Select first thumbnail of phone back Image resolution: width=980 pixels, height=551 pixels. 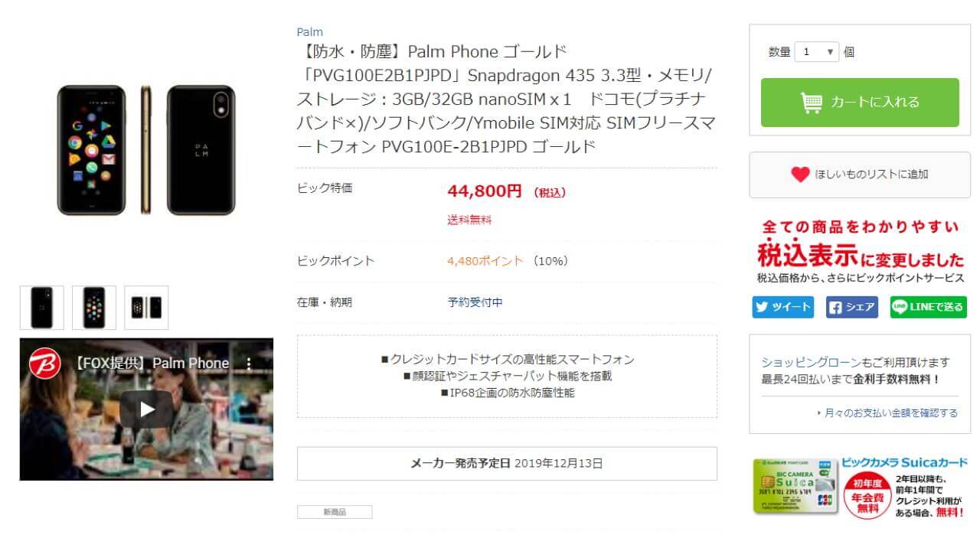41,308
